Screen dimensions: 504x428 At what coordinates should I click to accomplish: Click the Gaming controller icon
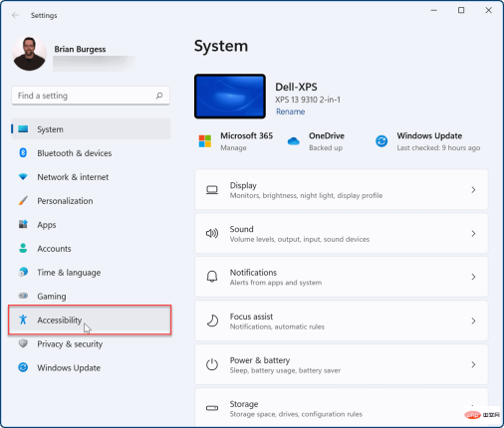point(23,296)
